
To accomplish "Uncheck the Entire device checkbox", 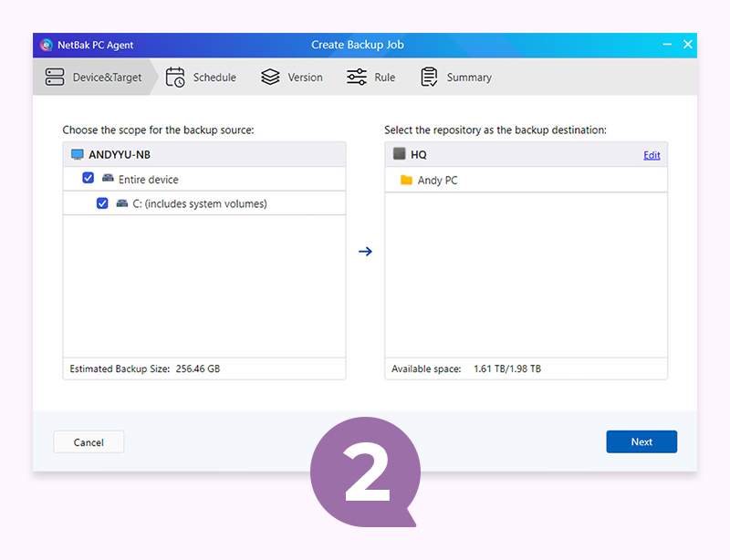I will point(88,178).
